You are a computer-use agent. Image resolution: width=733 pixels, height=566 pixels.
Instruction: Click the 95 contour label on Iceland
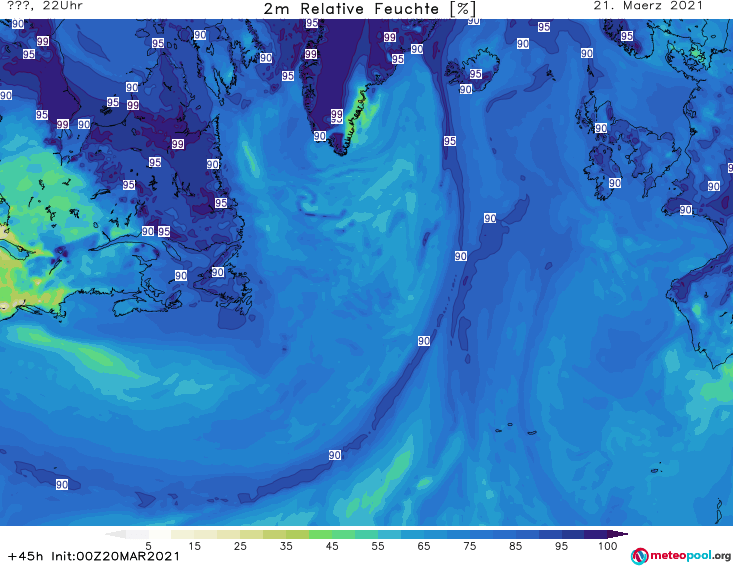(x=475, y=74)
